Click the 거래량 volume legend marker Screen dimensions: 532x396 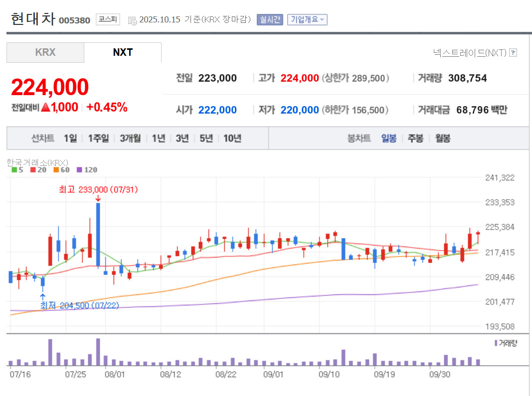[496, 343]
